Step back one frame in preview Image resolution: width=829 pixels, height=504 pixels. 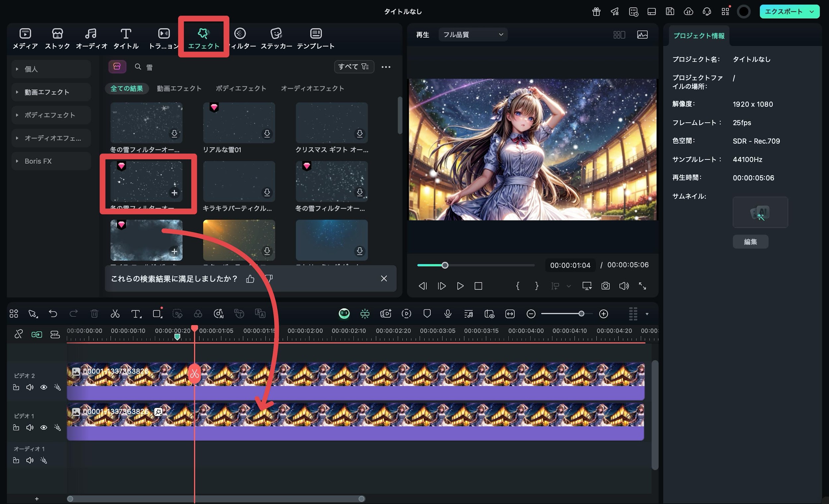point(423,286)
